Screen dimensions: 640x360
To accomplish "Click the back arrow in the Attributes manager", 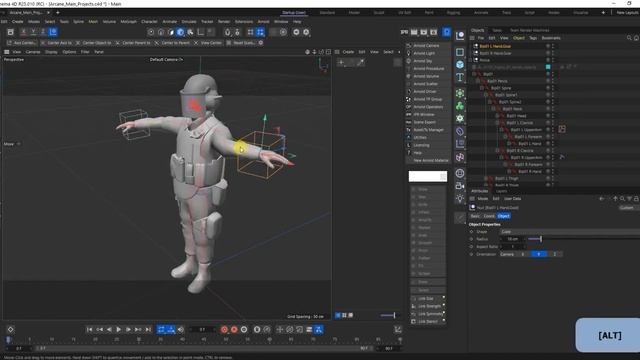I will (601, 199).
